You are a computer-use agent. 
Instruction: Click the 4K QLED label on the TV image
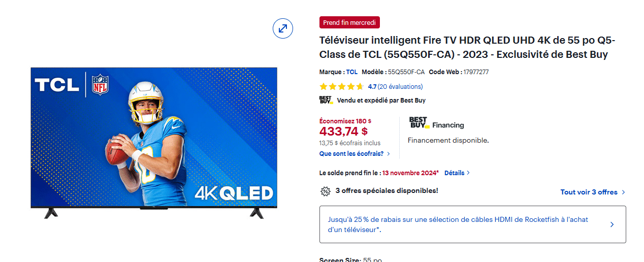click(234, 193)
